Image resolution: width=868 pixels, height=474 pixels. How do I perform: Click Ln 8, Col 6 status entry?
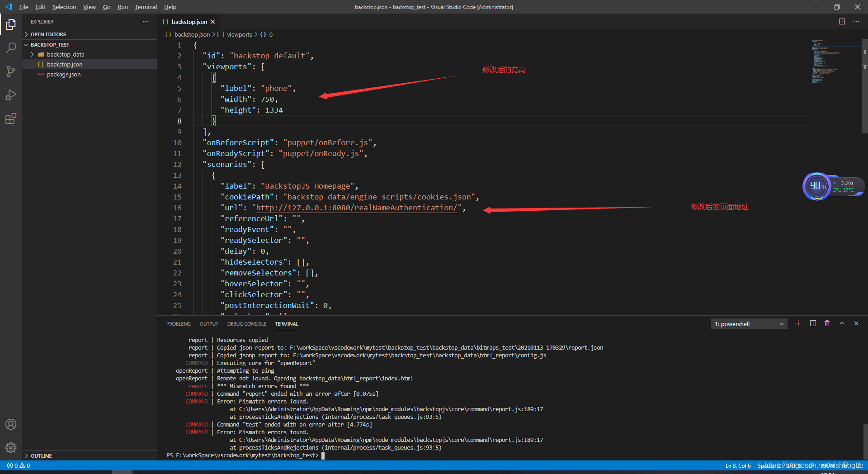738,465
